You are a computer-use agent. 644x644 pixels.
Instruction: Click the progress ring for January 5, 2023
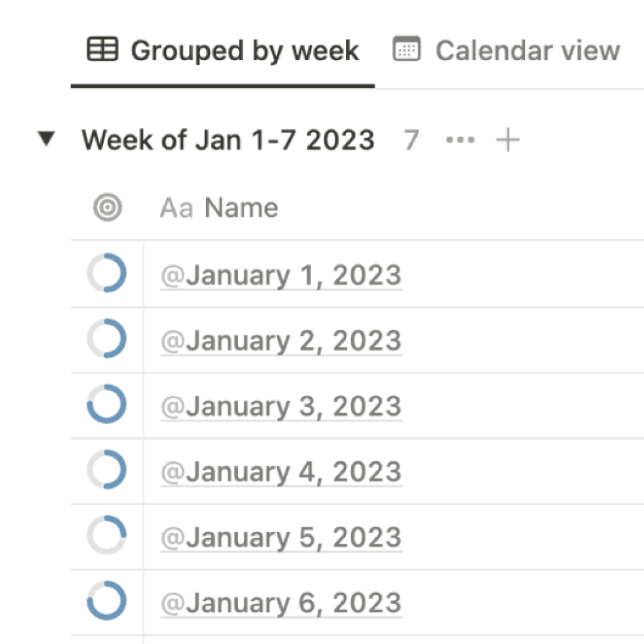click(107, 535)
